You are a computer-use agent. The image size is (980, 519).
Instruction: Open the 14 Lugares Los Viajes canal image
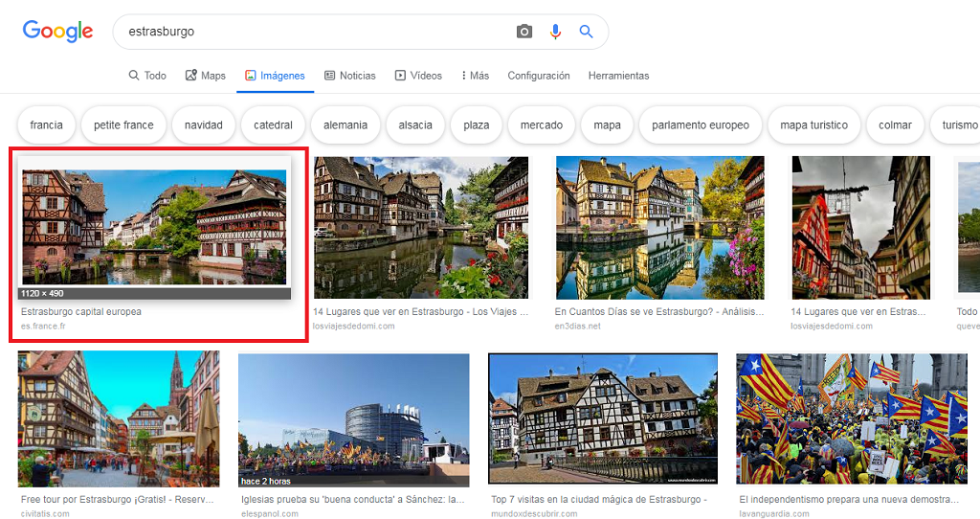pyautogui.click(x=421, y=227)
